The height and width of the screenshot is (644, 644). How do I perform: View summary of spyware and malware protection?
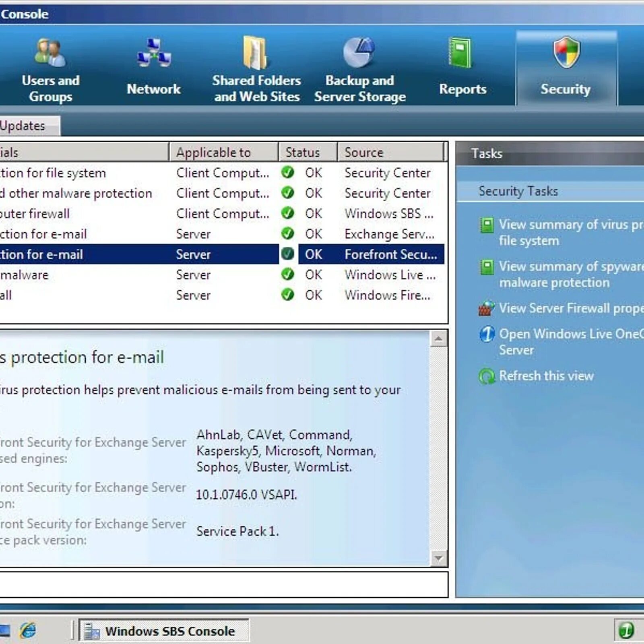[571, 275]
